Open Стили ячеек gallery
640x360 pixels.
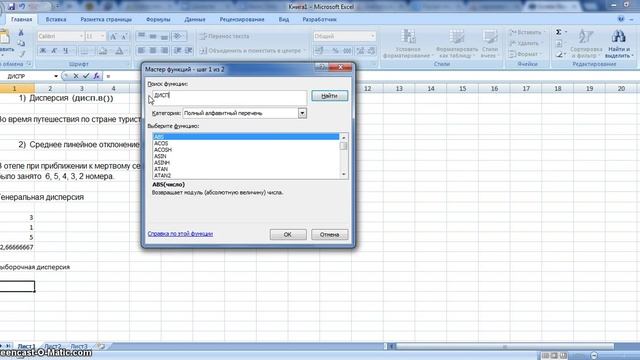[489, 44]
